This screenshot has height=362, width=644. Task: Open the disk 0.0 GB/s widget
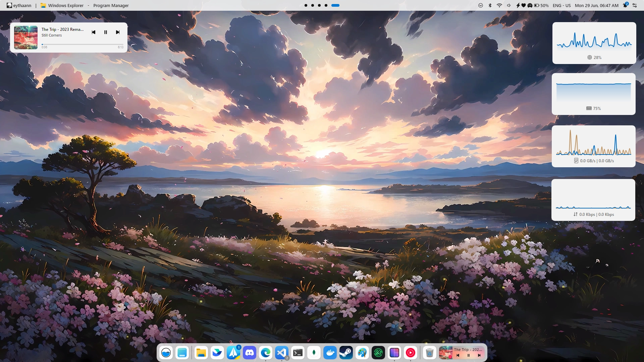coord(594,146)
